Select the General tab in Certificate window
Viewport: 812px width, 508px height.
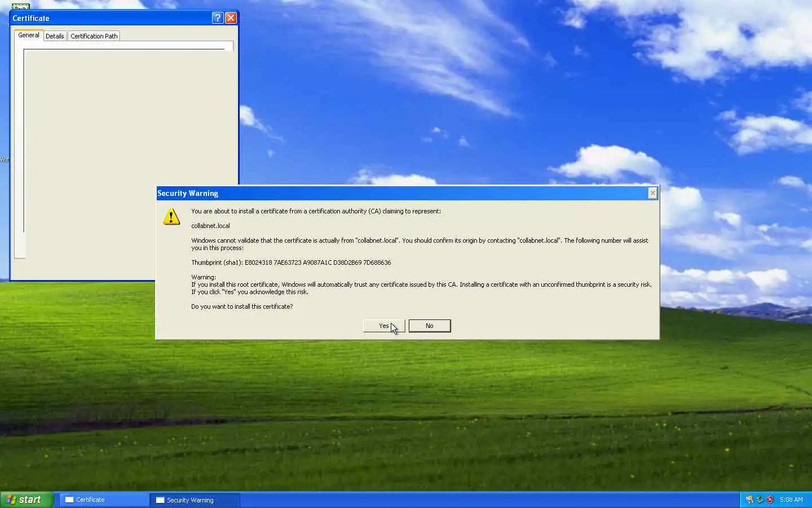point(29,35)
